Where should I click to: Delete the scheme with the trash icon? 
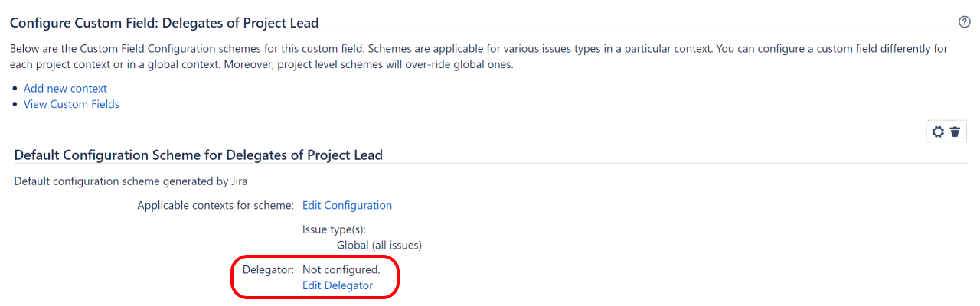(x=955, y=132)
